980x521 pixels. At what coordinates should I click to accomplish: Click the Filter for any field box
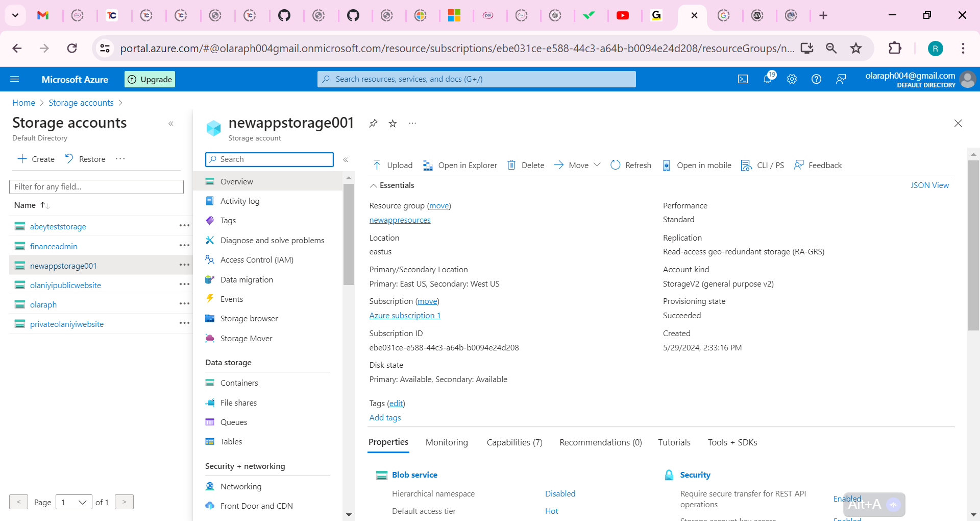tap(96, 187)
